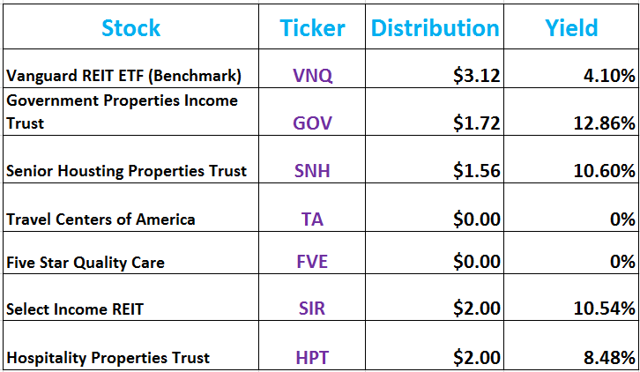
Task: Select the Select Income REIT cell
Action: pos(131,297)
